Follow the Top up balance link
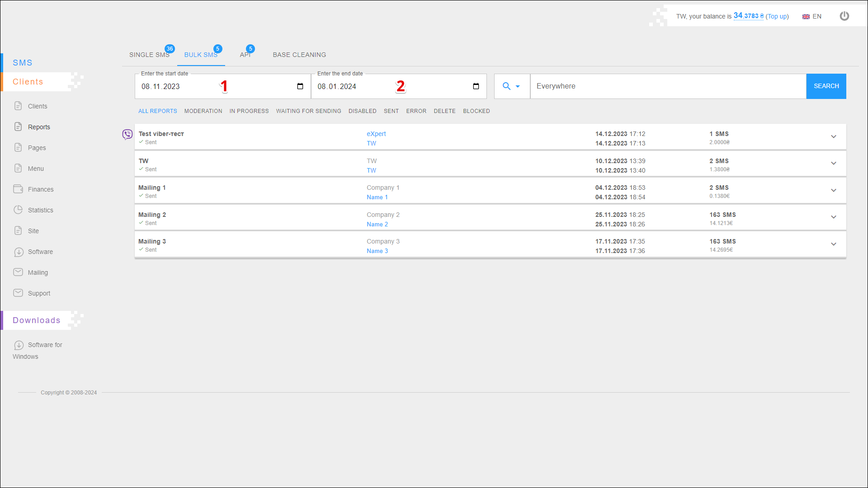 [777, 17]
